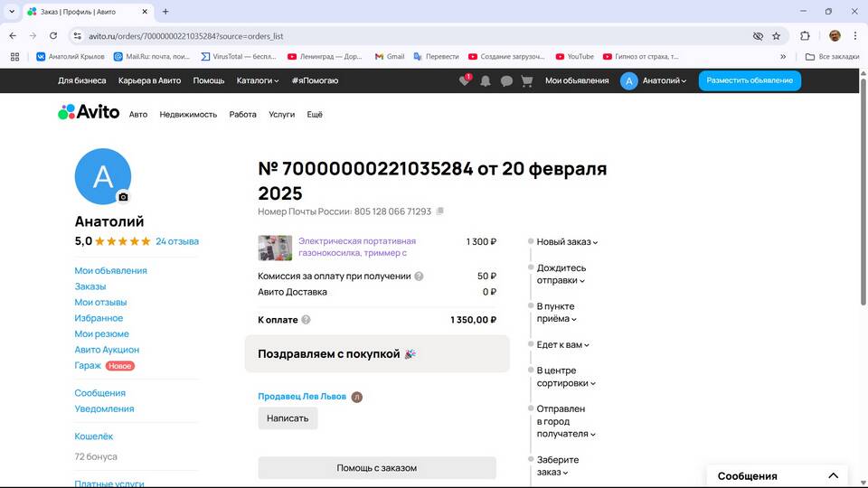The height and width of the screenshot is (488, 868).
Task: Show more bookmarks via double chevron
Action: coord(783,56)
